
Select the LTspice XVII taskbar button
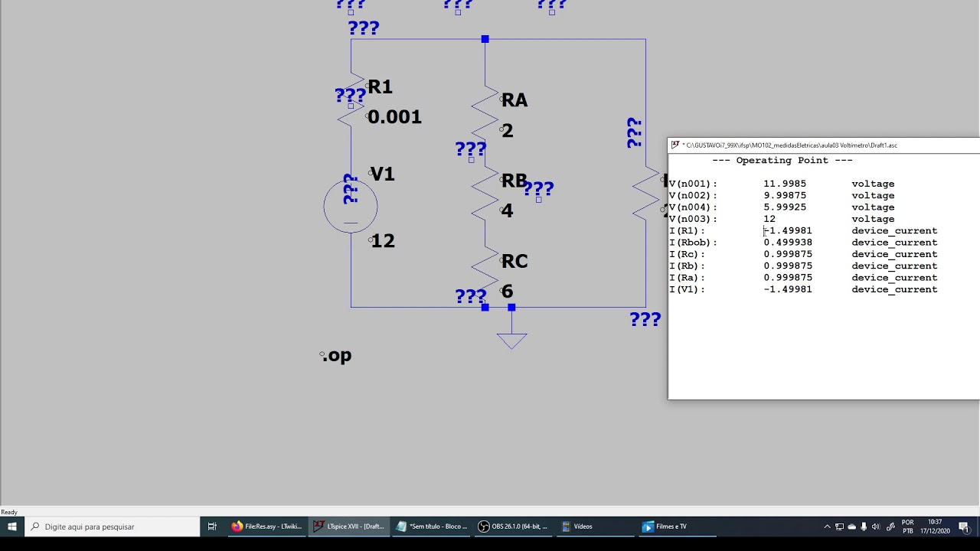[348, 527]
